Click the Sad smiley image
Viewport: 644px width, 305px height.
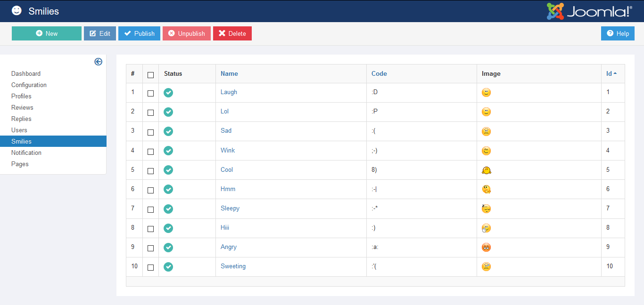click(486, 131)
